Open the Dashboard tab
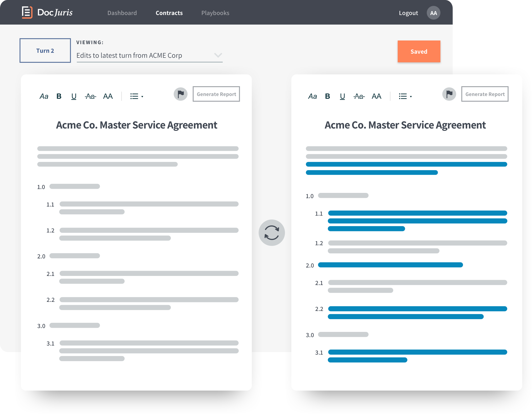Viewport: 532px width, 414px height. [122, 13]
